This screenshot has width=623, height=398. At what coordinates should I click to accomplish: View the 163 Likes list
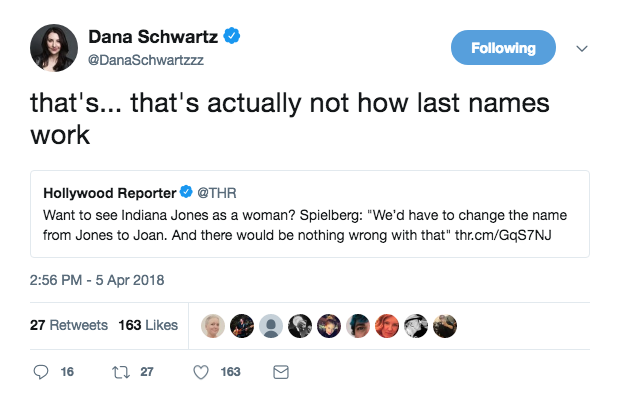click(148, 325)
